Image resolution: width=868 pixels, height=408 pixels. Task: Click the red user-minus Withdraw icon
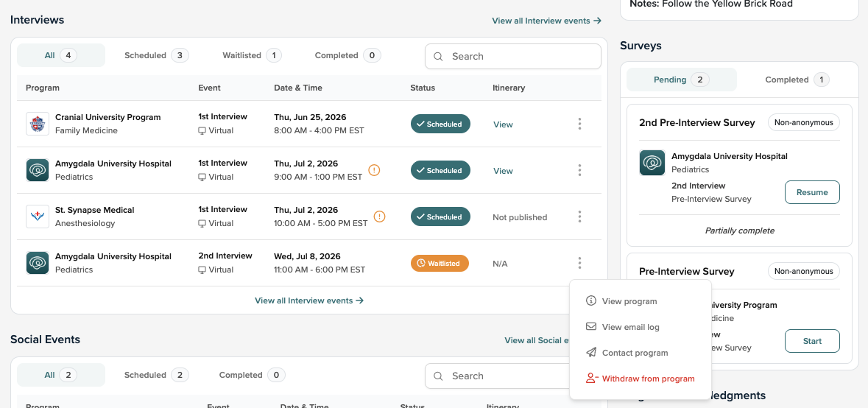pos(592,379)
